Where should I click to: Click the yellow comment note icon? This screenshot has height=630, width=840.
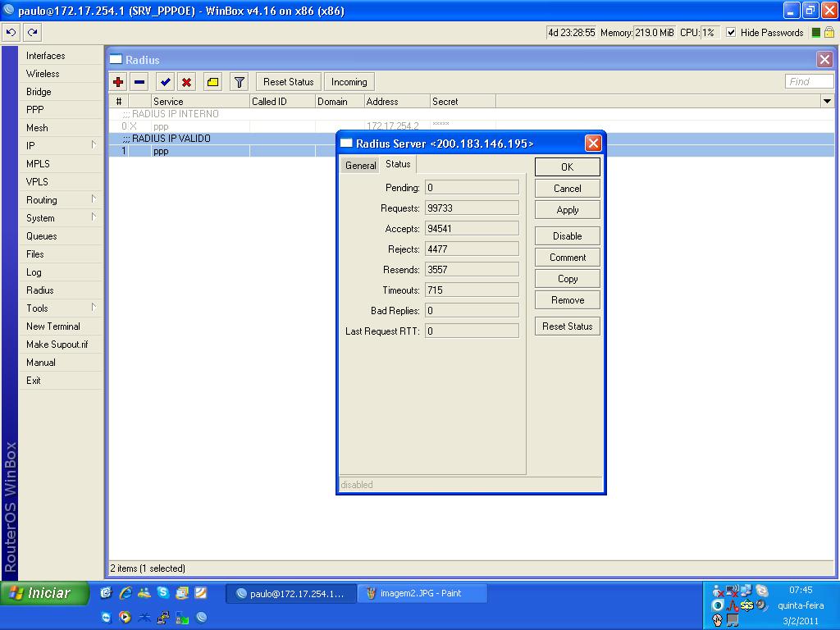pos(212,82)
